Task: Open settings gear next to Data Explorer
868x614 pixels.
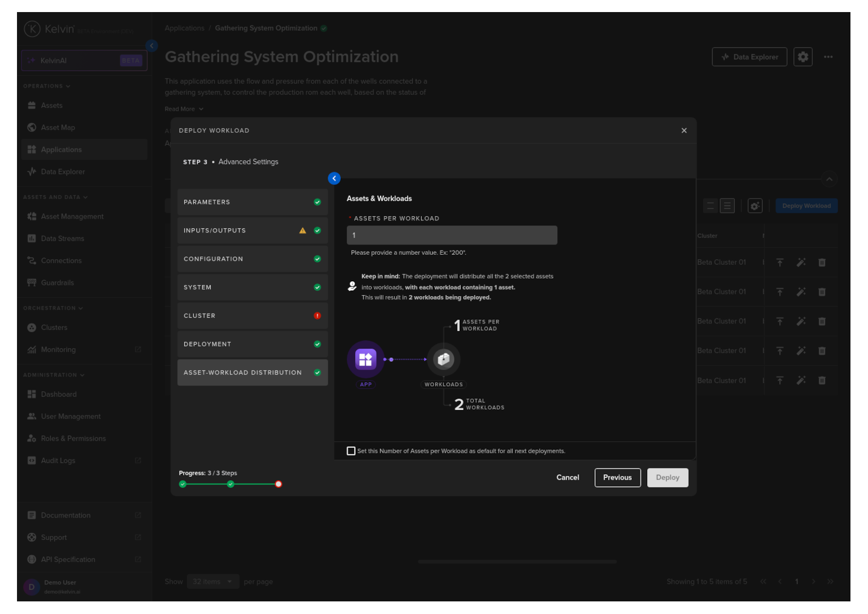Action: click(802, 56)
